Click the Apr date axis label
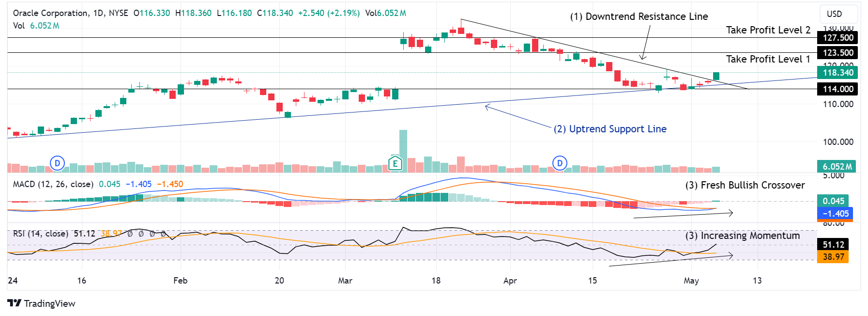Screen dimensions: 868x316 point(510,281)
